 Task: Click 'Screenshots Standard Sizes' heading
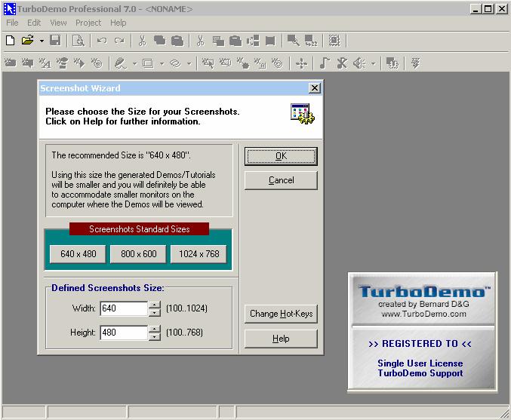(x=139, y=229)
